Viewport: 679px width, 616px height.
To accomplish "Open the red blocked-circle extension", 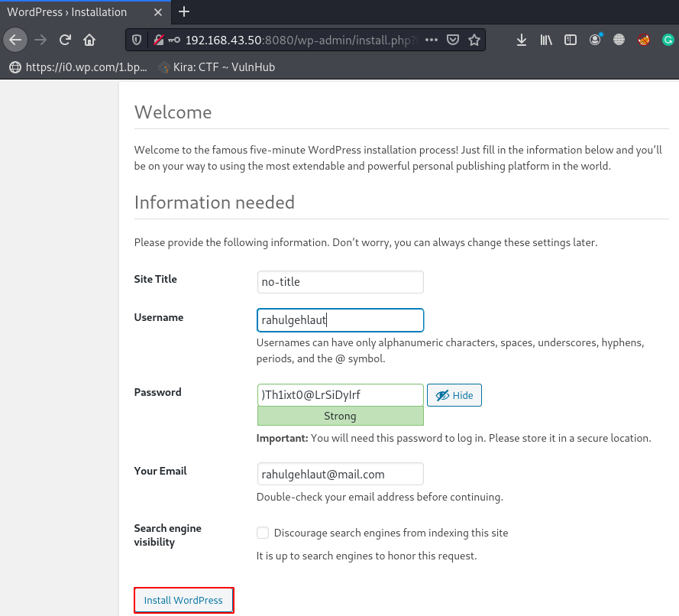I will coord(644,40).
